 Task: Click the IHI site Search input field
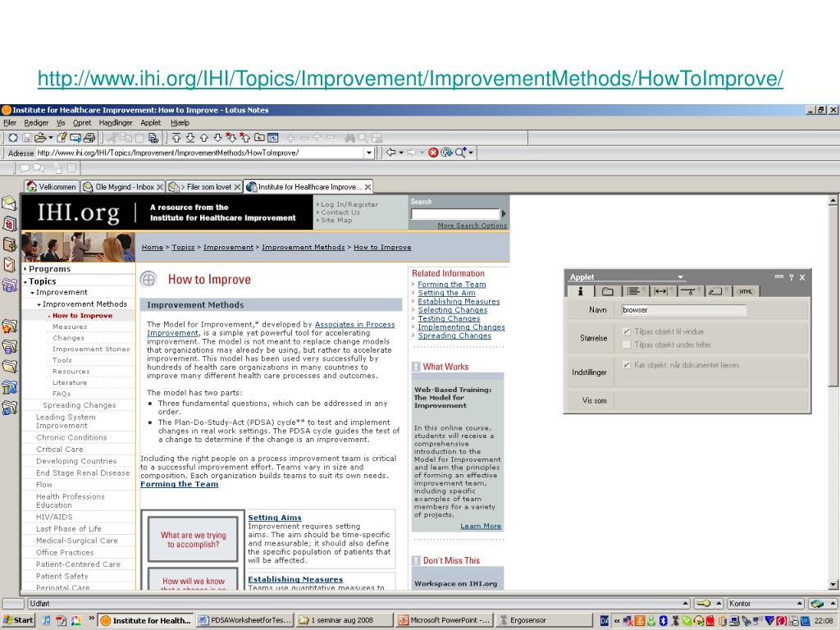click(454, 213)
